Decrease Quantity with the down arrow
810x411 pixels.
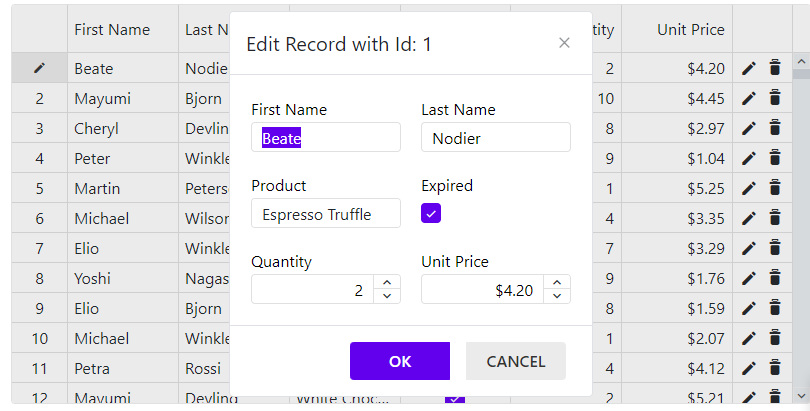click(387, 296)
